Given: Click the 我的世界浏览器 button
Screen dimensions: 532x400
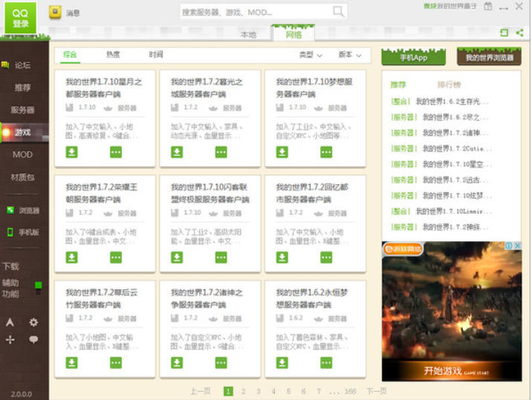Looking at the screenshot, I should 489,57.
